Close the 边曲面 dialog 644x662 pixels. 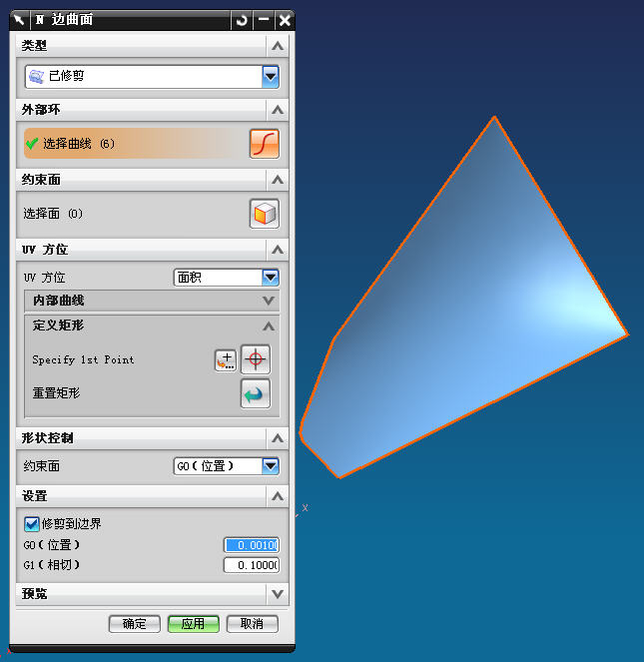[x=285, y=20]
